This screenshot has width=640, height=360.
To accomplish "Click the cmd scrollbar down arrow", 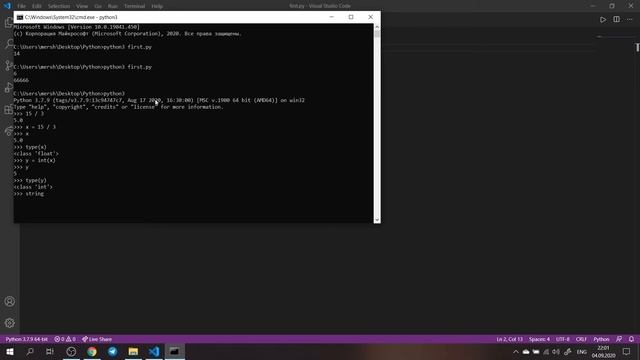I will coord(377,220).
